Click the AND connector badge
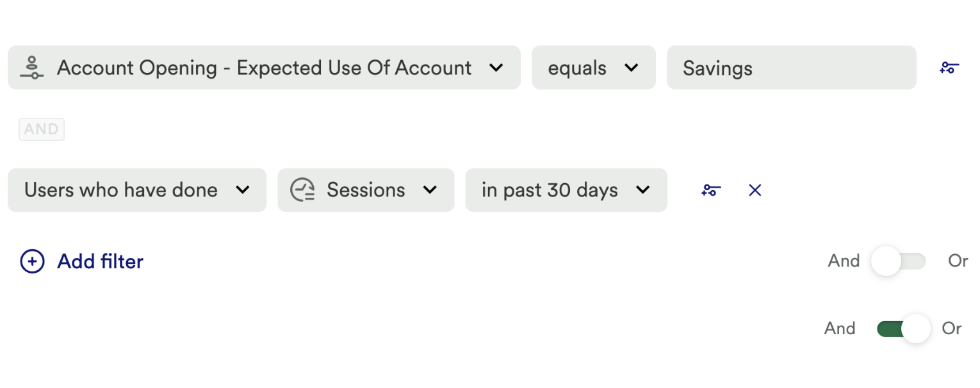980x388 pixels. (42, 129)
